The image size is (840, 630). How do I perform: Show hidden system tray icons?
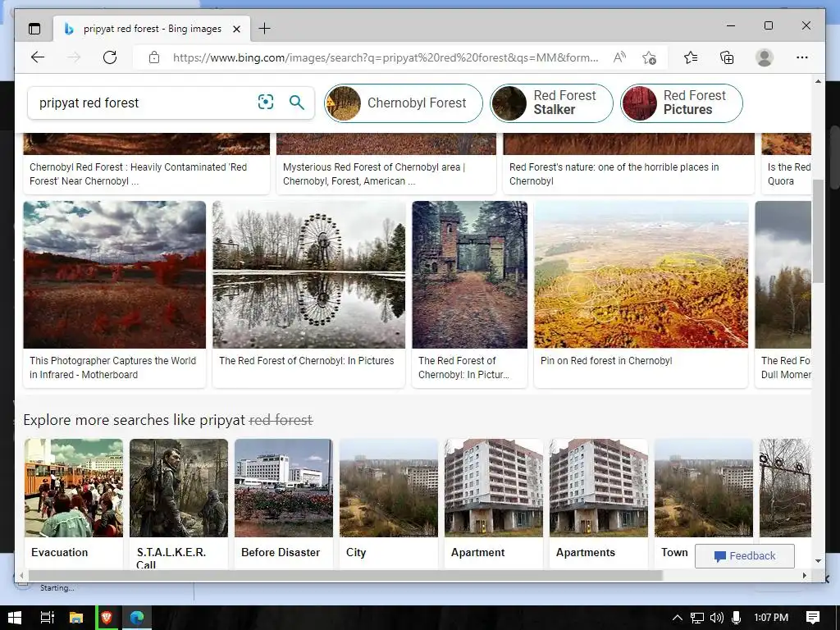[x=677, y=618]
